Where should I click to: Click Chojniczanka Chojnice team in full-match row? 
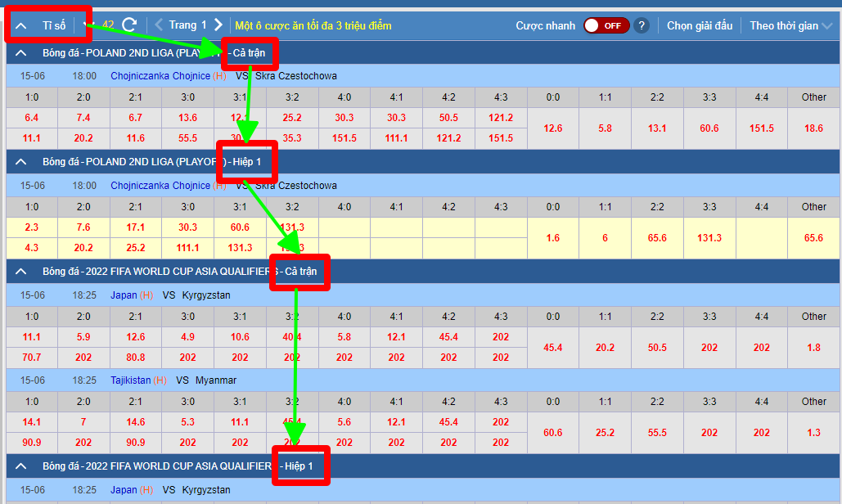pyautogui.click(x=160, y=76)
